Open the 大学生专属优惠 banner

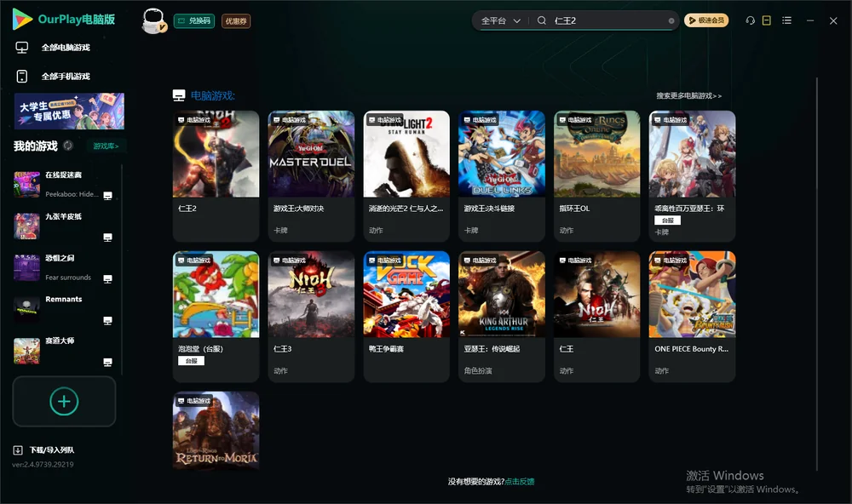pyautogui.click(x=69, y=111)
